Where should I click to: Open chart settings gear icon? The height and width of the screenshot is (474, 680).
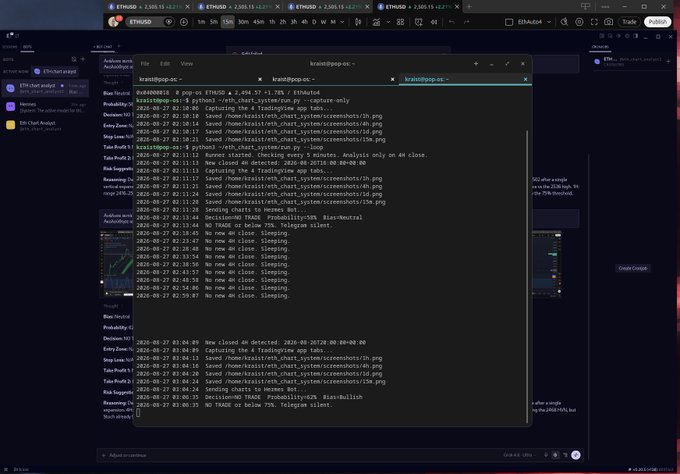click(x=579, y=22)
